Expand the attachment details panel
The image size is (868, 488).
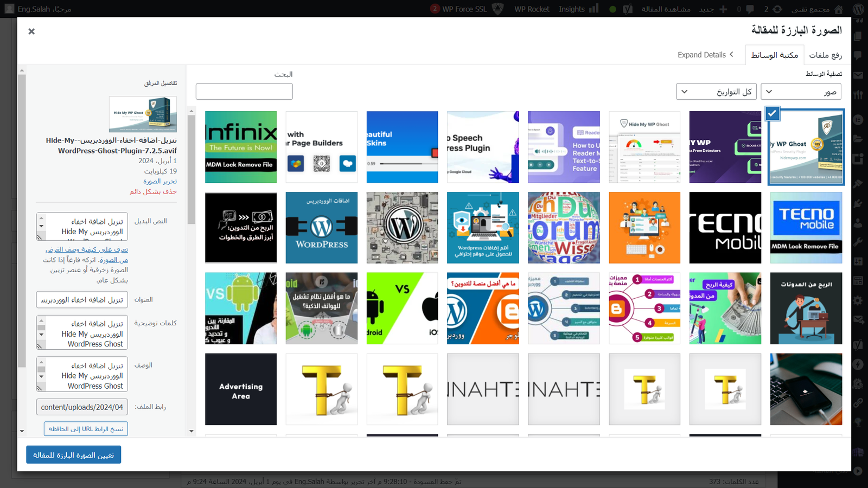coord(705,55)
